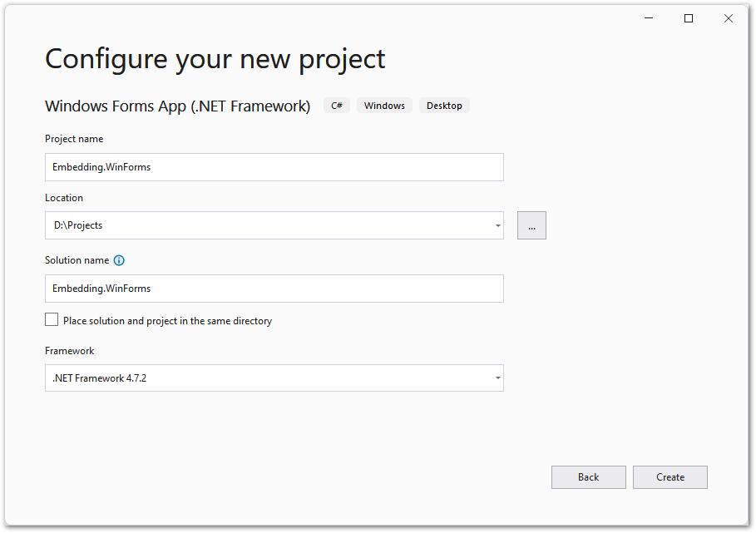
Task: Click the Windows platform tag
Action: (384, 106)
